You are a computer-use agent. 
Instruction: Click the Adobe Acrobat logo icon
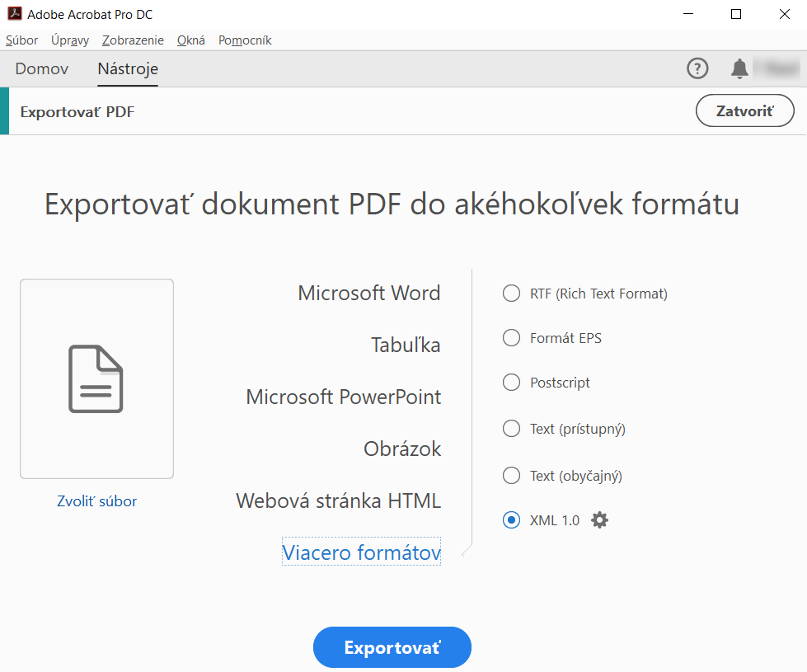click(13, 13)
